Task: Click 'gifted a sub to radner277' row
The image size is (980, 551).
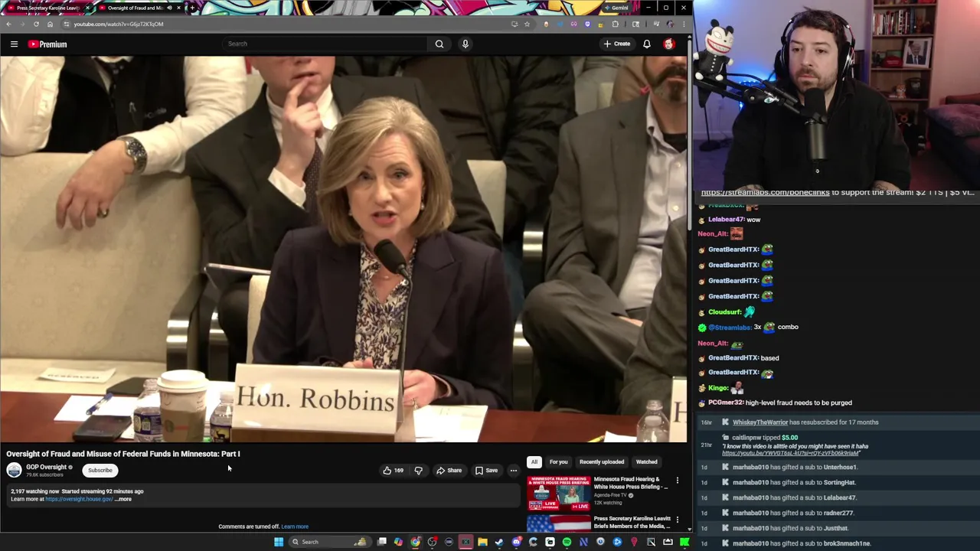Action: (x=838, y=513)
